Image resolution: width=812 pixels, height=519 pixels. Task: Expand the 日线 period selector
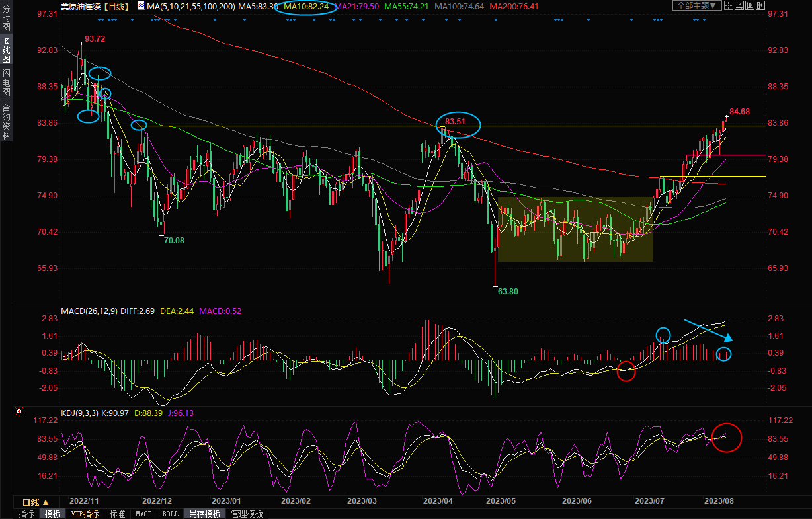[36, 502]
